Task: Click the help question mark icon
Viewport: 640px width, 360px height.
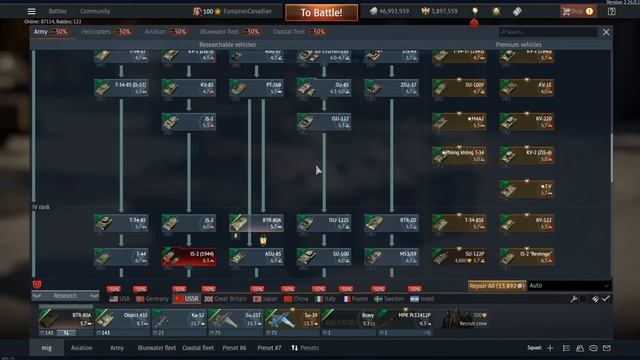Action: click(611, 11)
